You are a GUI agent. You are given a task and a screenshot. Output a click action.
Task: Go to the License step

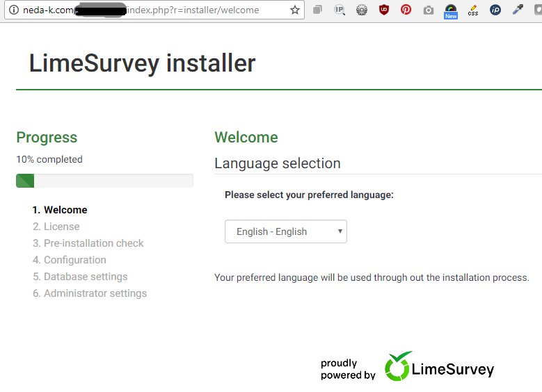click(61, 227)
